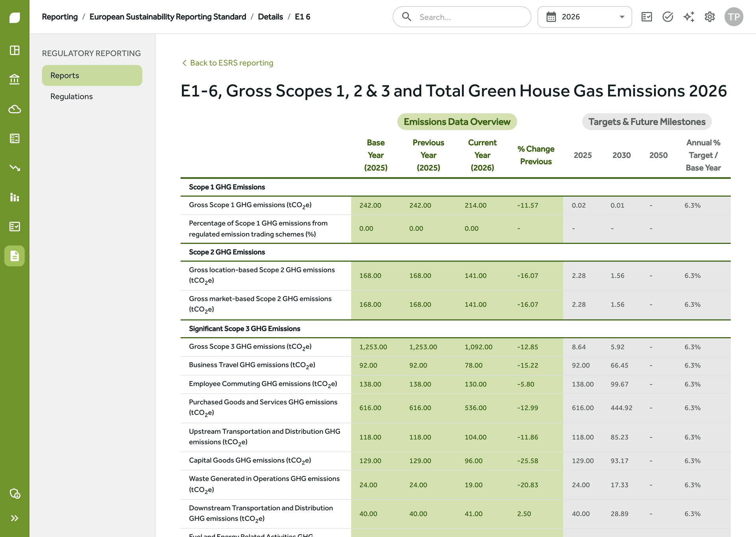The image size is (756, 537).
Task: Click Capital Goods change value -25.58
Action: point(528,461)
